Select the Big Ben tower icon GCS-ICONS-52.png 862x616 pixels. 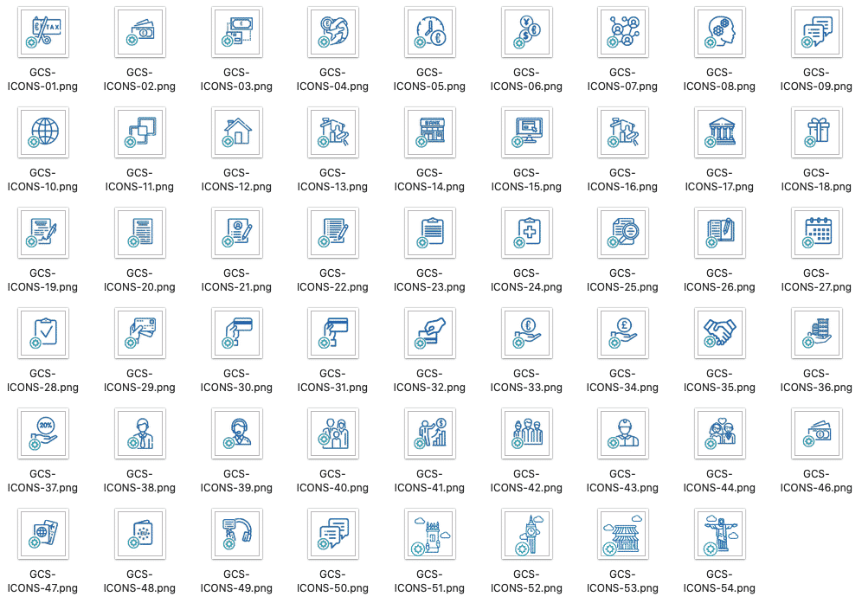pos(527,534)
